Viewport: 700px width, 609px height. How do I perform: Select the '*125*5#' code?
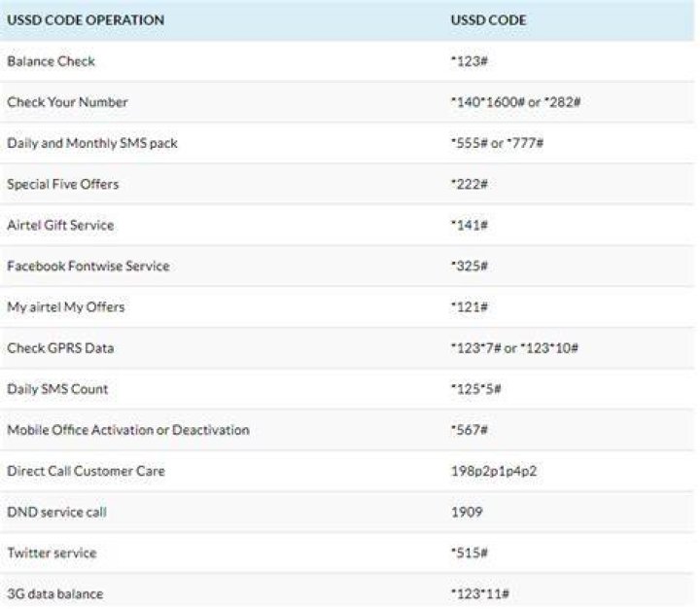click(x=475, y=389)
